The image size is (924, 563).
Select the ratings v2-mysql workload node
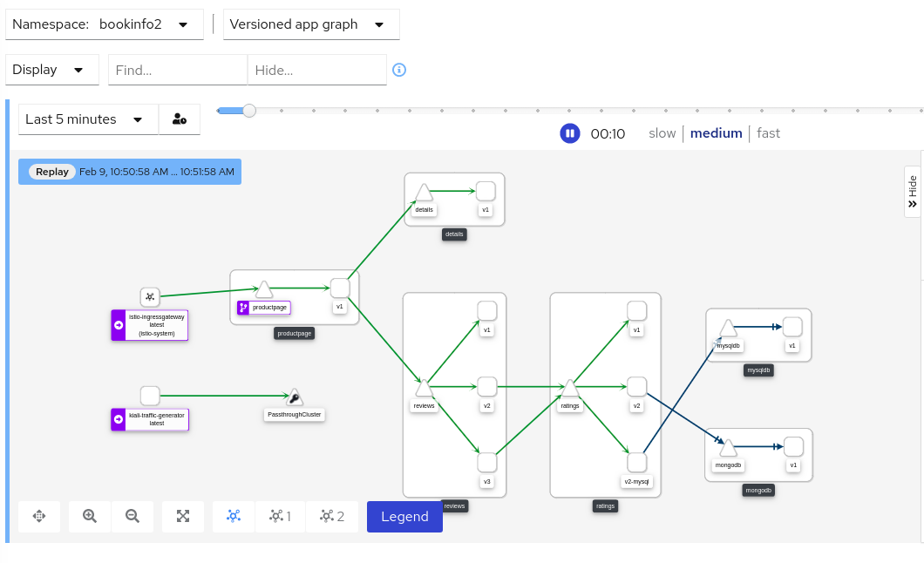(636, 463)
